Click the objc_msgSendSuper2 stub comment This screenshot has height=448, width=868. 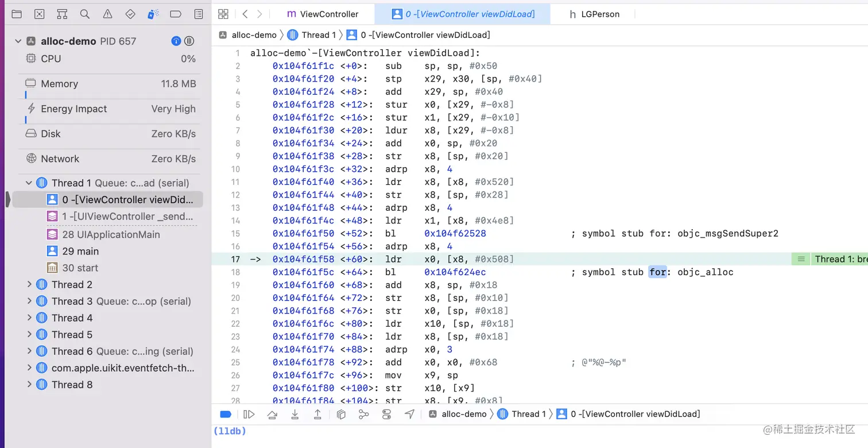tap(675, 234)
